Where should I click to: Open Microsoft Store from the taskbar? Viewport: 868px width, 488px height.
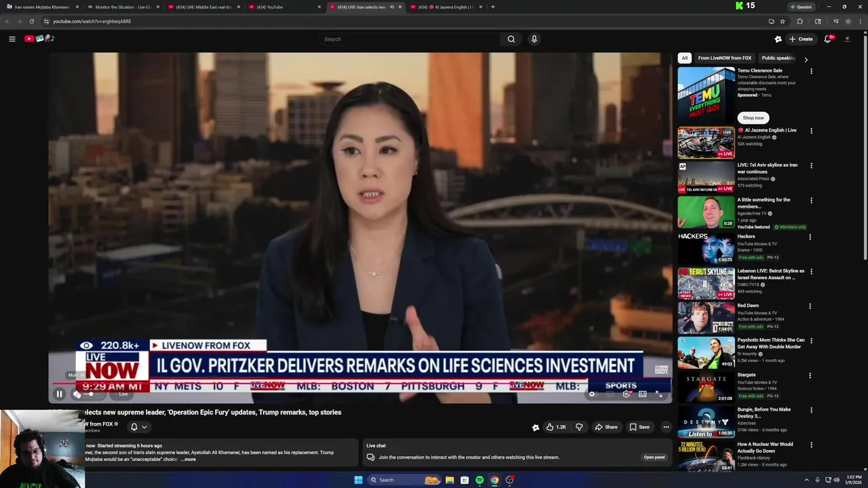click(x=465, y=480)
